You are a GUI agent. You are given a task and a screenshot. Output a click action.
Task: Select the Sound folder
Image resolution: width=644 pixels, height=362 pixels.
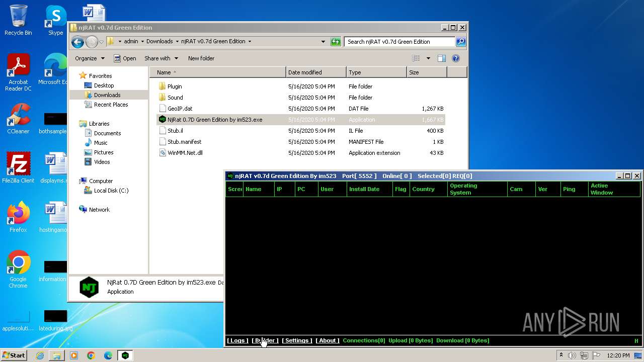pos(175,98)
